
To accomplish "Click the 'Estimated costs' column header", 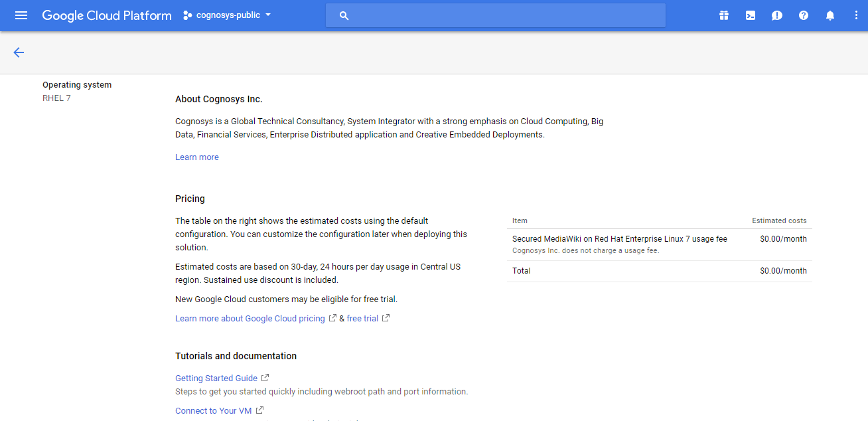I will [x=779, y=220].
